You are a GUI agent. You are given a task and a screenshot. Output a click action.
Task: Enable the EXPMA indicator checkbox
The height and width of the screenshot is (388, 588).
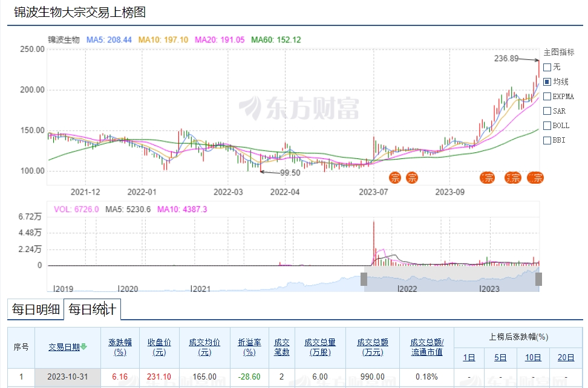(547, 96)
